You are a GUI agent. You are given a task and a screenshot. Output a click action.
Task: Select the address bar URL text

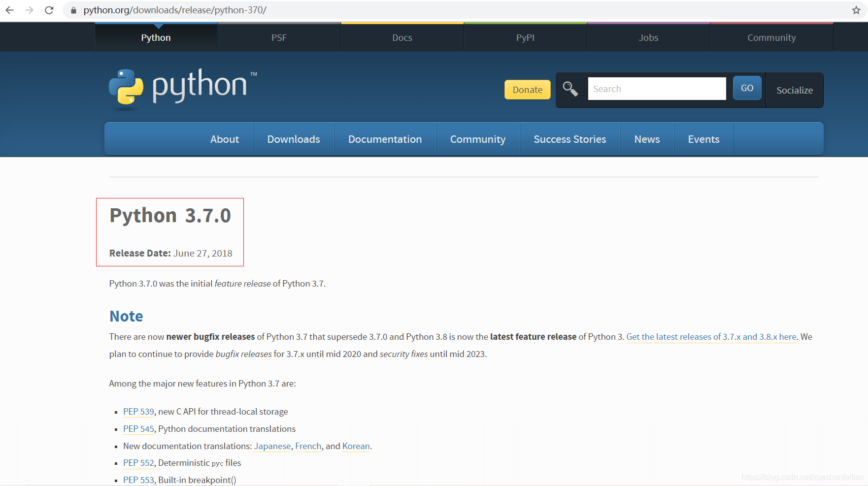[x=175, y=10]
